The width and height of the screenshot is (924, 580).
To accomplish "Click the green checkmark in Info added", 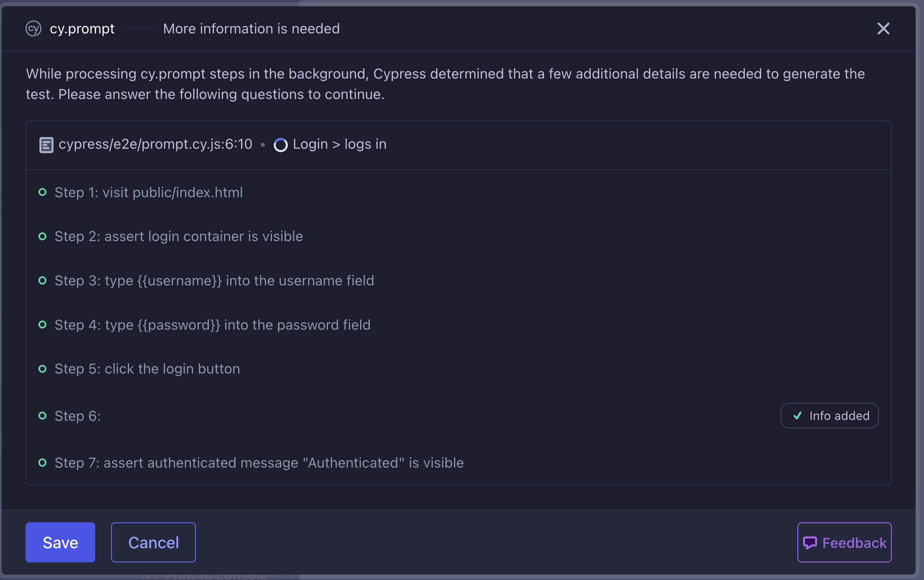I will click(x=797, y=416).
